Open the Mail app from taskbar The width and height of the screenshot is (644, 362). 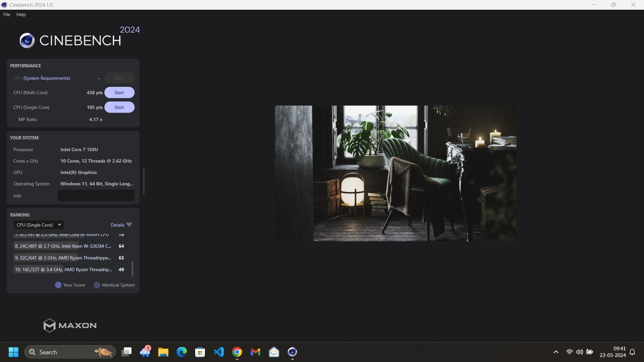[x=274, y=352]
